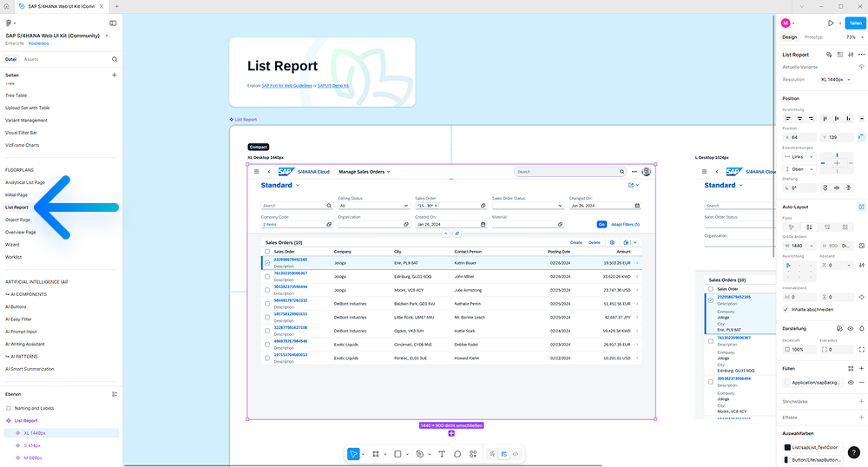Image resolution: width=868 pixels, height=467 pixels.
Task: Click the List/sapList_TextColor color swatch
Action: click(787, 447)
